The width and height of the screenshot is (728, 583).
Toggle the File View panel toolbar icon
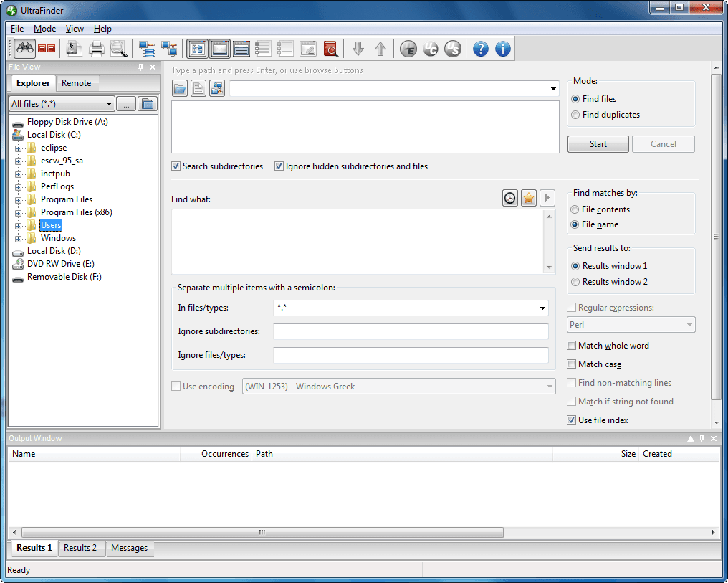pos(197,48)
